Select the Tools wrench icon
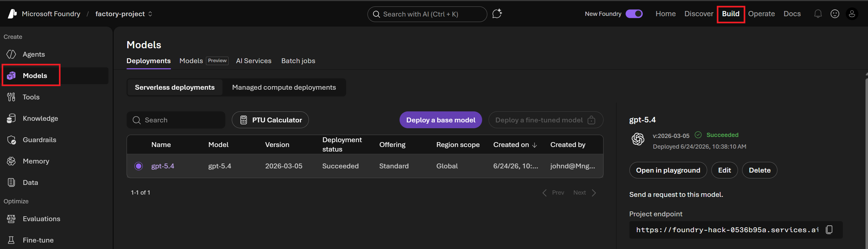The width and height of the screenshot is (868, 249). tap(11, 97)
